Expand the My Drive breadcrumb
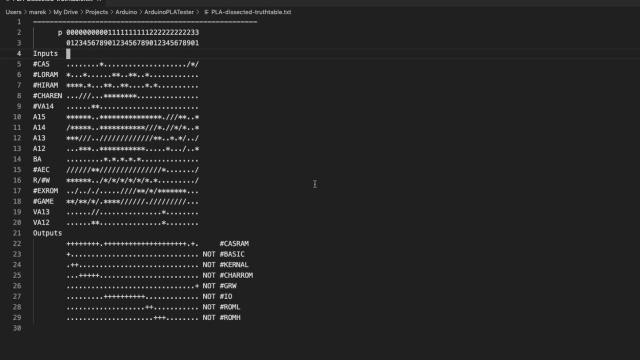The height and width of the screenshot is (360, 640). (x=66, y=12)
